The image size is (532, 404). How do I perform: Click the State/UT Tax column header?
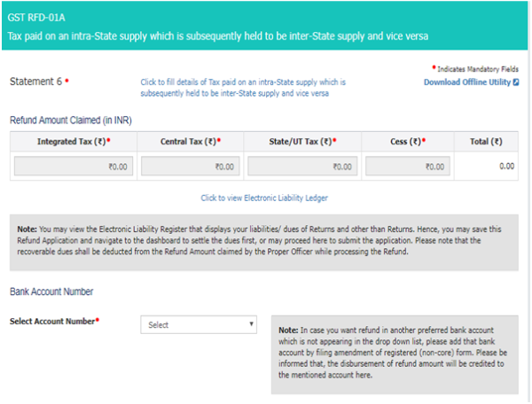[301, 142]
